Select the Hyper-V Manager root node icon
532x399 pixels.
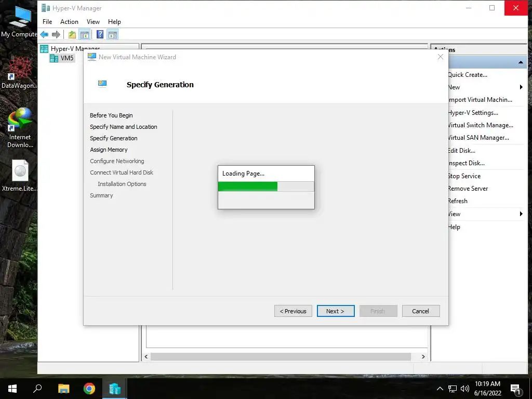(44, 49)
